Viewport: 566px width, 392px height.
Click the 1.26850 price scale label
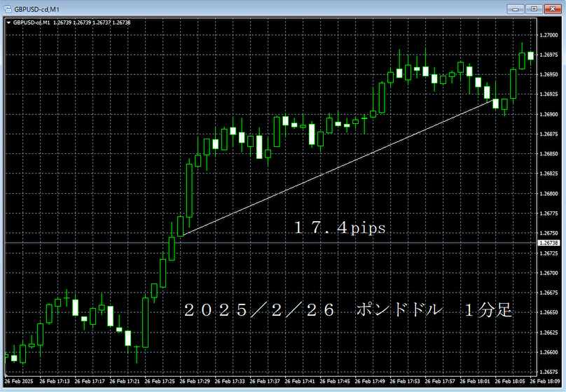548,154
